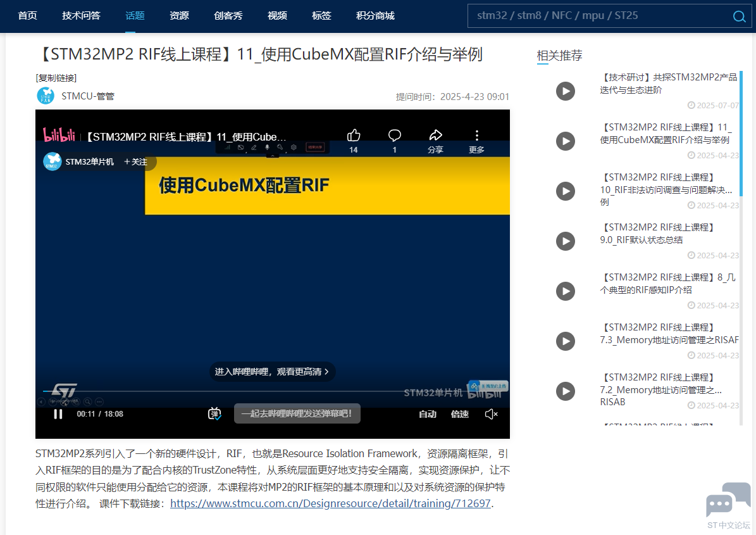
Task: Toggle the danmaku bullet comments off
Action: click(214, 413)
